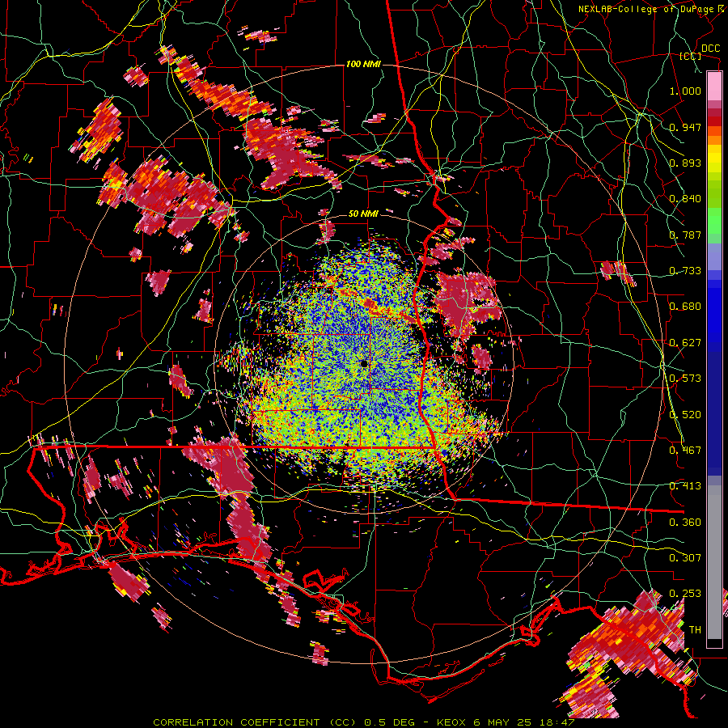Select the 0.787 scale value

point(685,235)
